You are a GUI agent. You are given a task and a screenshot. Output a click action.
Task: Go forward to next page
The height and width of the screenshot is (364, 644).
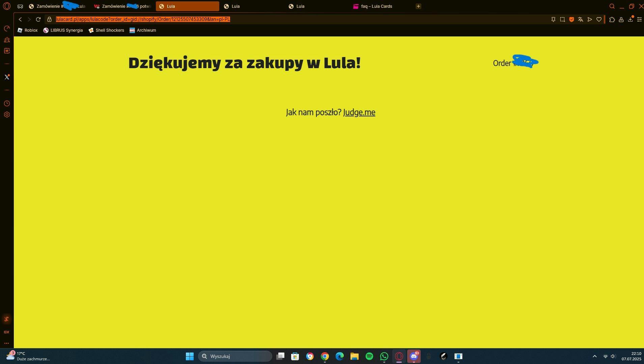[x=29, y=19]
